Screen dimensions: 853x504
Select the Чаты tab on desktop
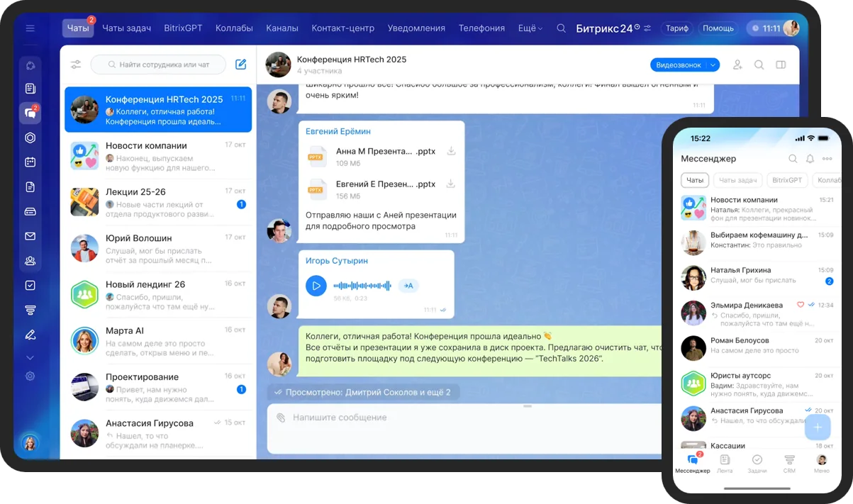tap(78, 28)
